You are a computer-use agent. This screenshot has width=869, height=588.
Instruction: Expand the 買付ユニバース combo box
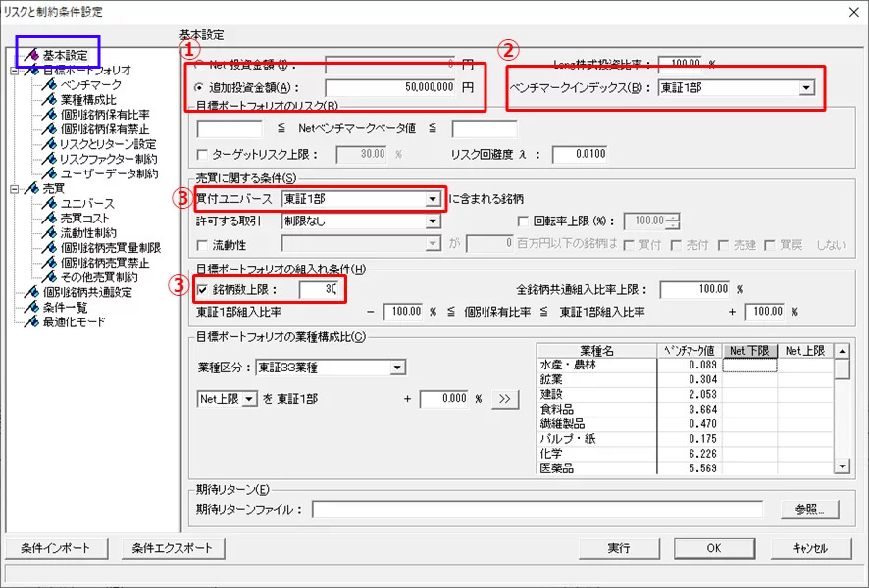coord(433,199)
